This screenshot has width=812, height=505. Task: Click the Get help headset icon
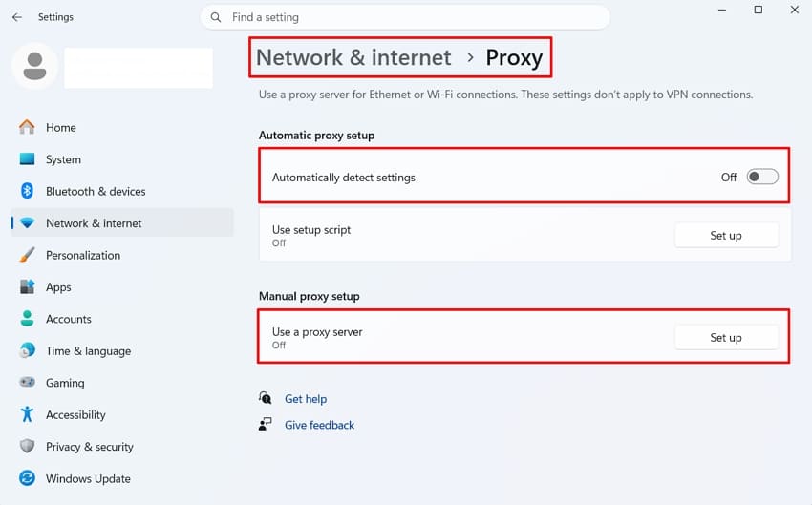pyautogui.click(x=266, y=398)
